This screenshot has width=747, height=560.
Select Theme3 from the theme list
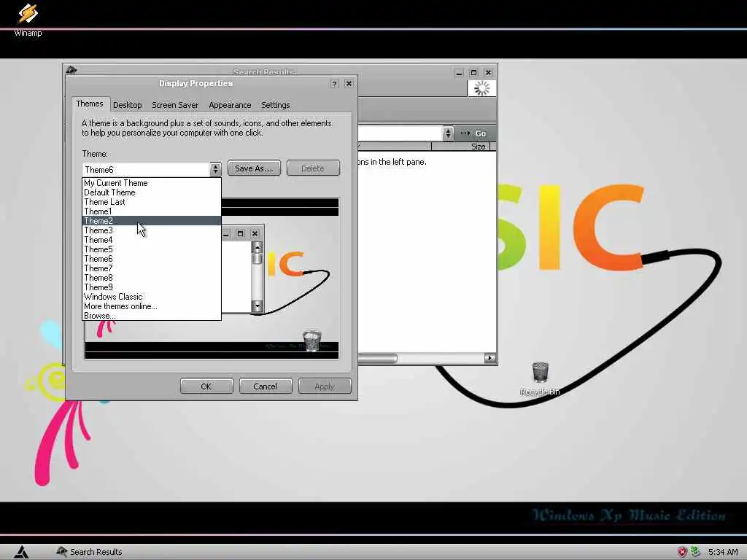[x=152, y=230]
